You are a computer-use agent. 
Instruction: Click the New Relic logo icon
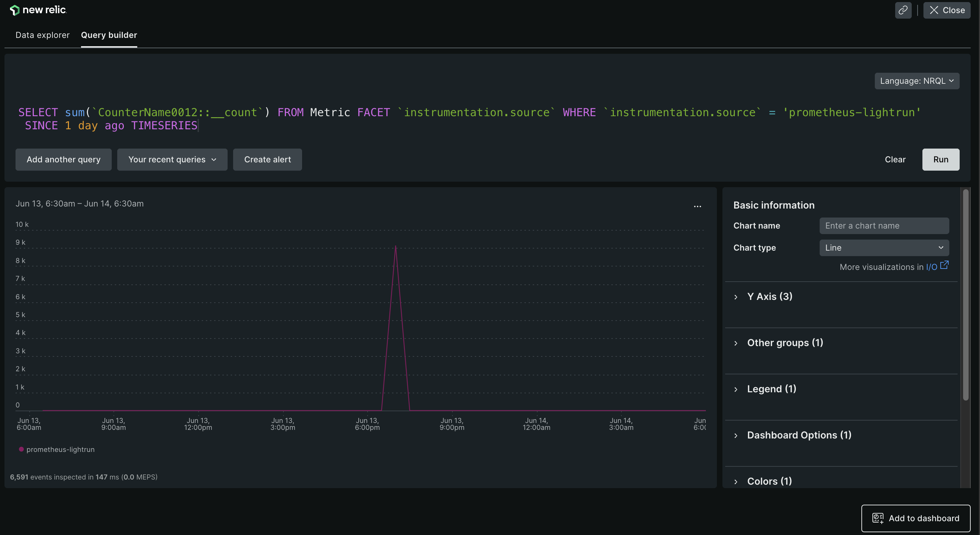click(14, 10)
